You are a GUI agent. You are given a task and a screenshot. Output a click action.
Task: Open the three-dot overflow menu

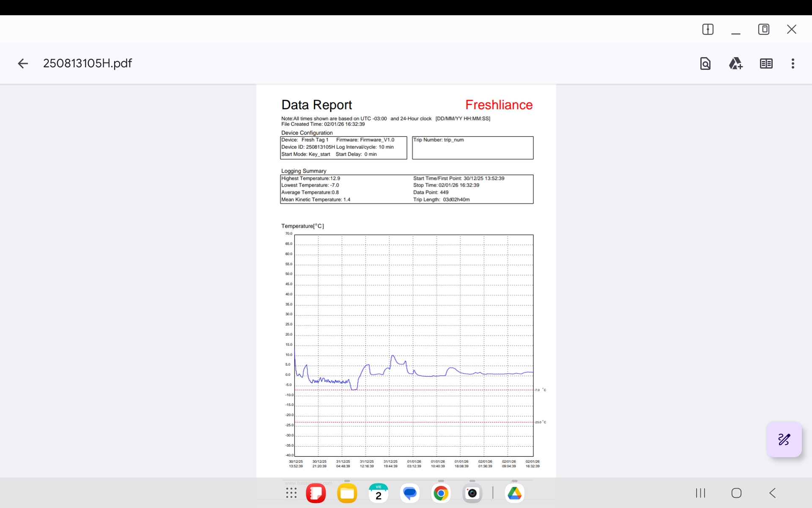tap(793, 63)
